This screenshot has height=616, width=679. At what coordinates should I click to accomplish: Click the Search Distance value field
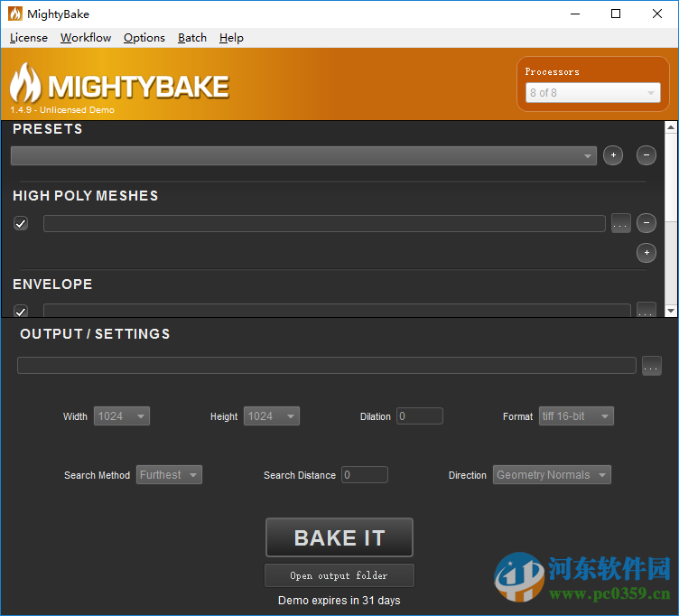(365, 475)
